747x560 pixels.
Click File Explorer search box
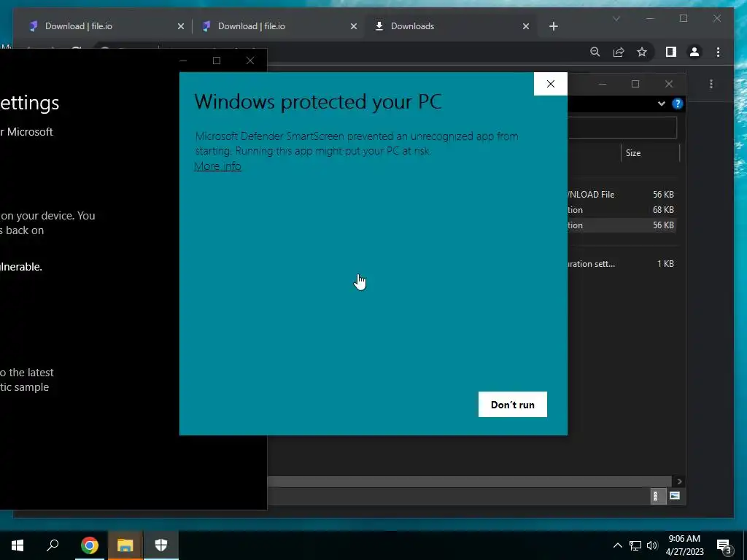[622, 128]
